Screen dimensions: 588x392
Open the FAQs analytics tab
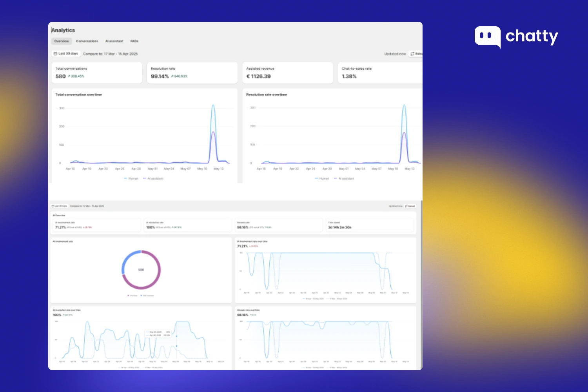pyautogui.click(x=134, y=41)
